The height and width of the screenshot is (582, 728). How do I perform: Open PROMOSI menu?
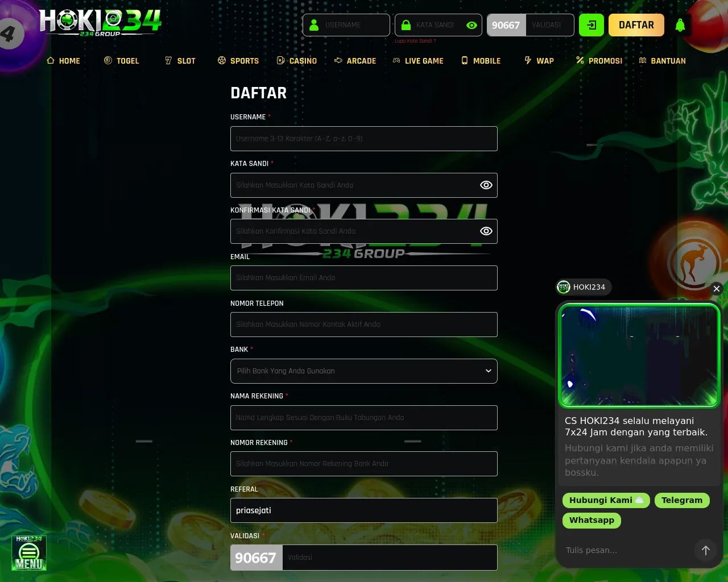coord(599,61)
